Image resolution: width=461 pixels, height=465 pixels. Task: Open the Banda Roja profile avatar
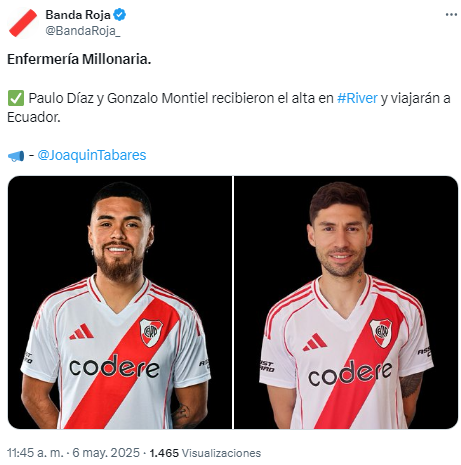click(23, 23)
